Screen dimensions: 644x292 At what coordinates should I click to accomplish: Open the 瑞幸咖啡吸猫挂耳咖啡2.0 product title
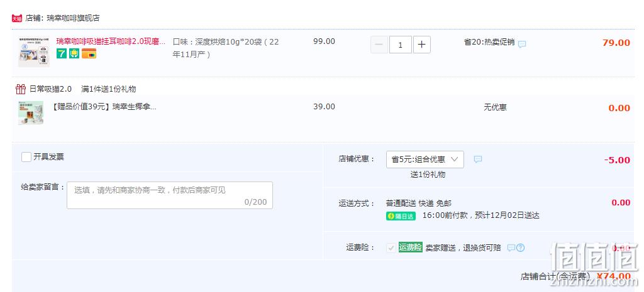(111, 41)
